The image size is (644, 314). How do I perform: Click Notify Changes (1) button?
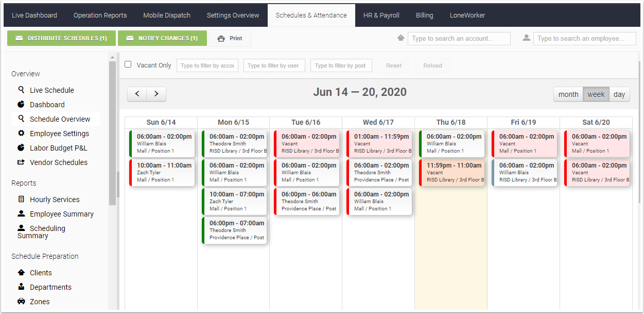tap(162, 38)
